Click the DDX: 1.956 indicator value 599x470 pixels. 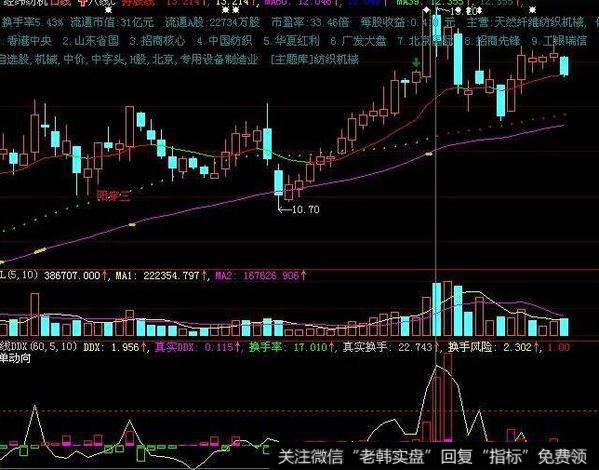click(111, 347)
